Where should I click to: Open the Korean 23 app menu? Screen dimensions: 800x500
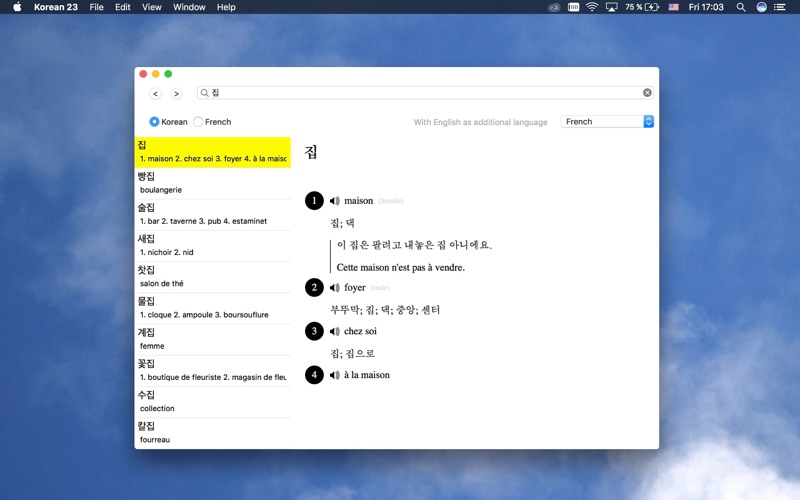(56, 7)
